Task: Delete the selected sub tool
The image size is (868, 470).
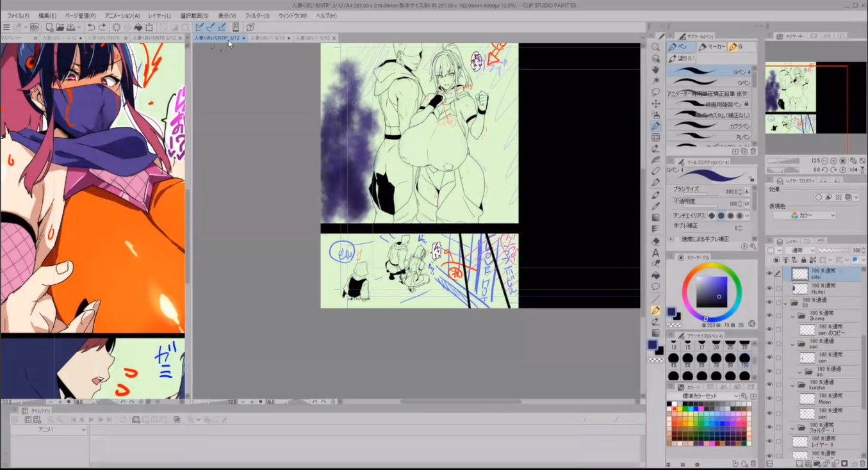Action: (x=753, y=152)
